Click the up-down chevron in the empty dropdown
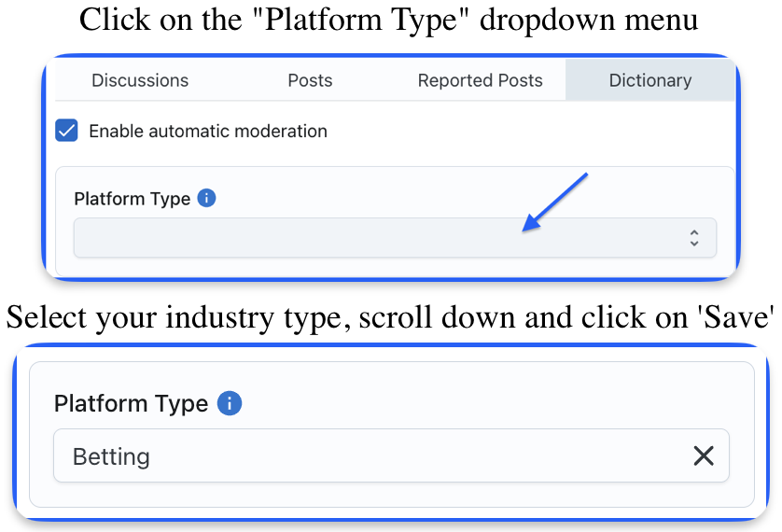The height and width of the screenshot is (532, 782). click(x=693, y=238)
